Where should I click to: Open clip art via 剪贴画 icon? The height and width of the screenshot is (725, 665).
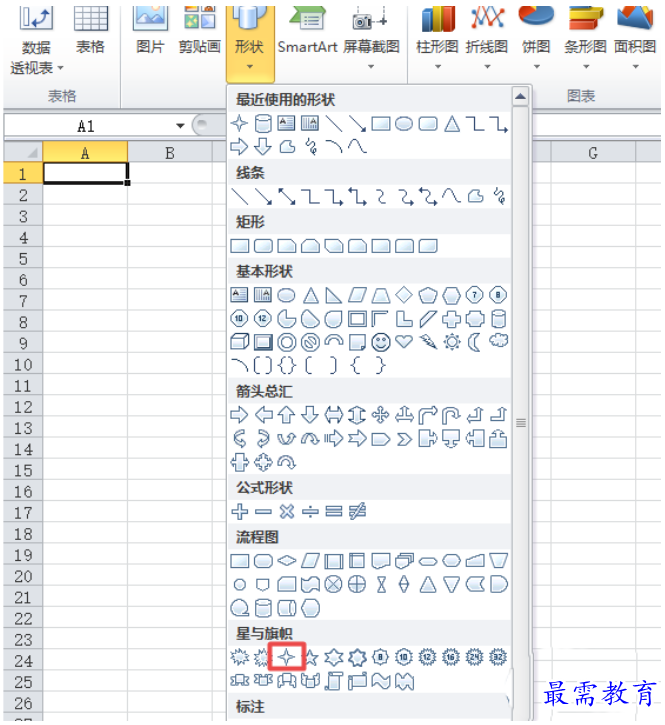coord(200,31)
